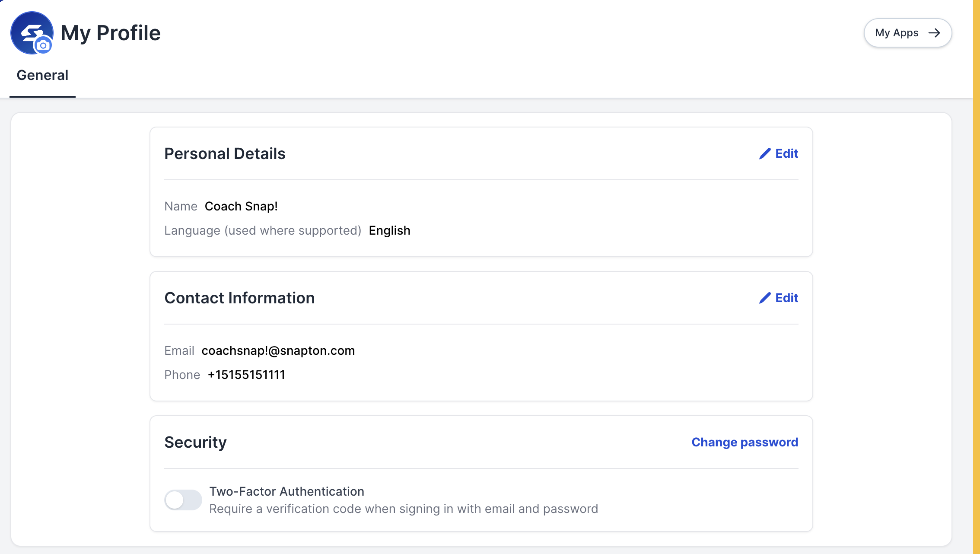Image resolution: width=980 pixels, height=554 pixels.
Task: Open the My Apps button
Action: (907, 33)
